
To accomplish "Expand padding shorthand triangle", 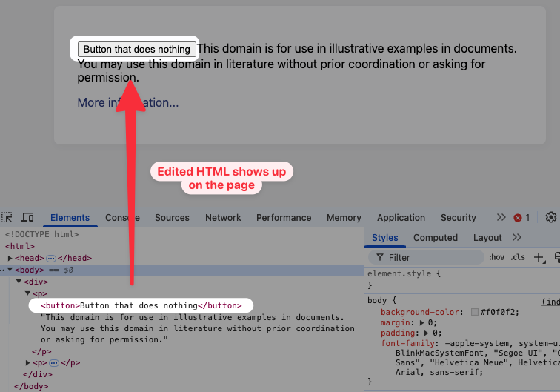I will (x=427, y=333).
